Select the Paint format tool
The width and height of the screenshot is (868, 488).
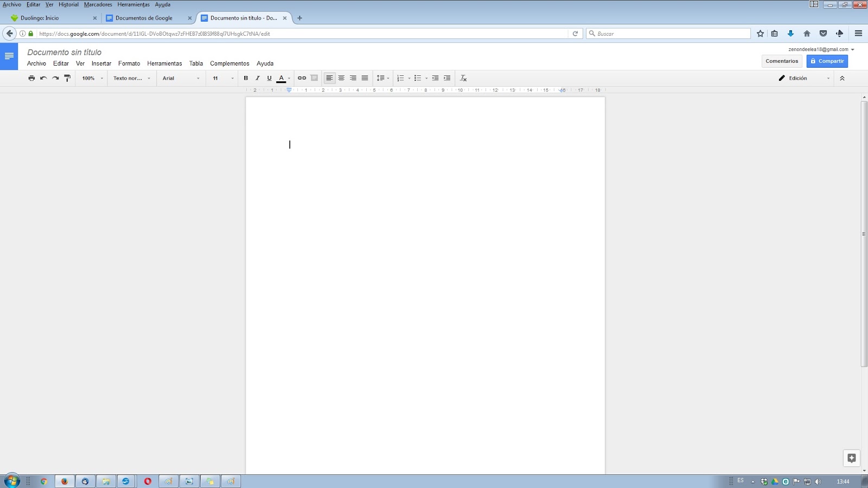[67, 78]
